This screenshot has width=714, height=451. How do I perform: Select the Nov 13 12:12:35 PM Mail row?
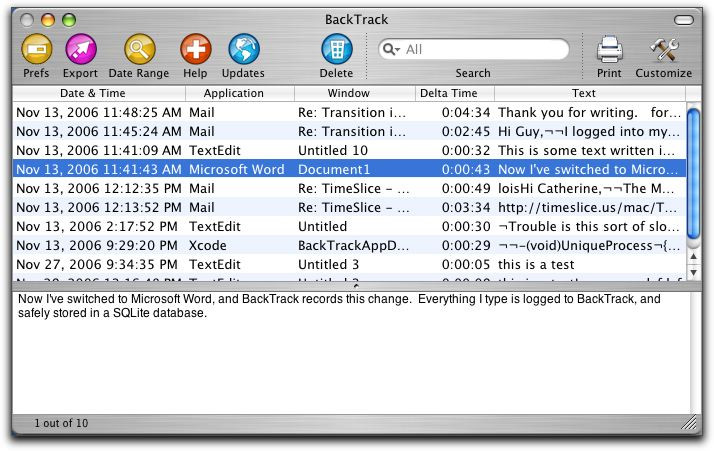click(x=349, y=189)
